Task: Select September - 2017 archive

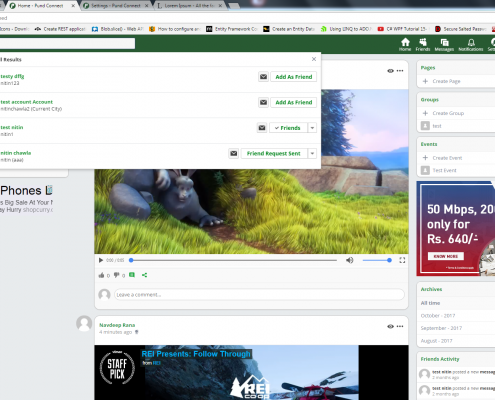Action: tap(441, 328)
